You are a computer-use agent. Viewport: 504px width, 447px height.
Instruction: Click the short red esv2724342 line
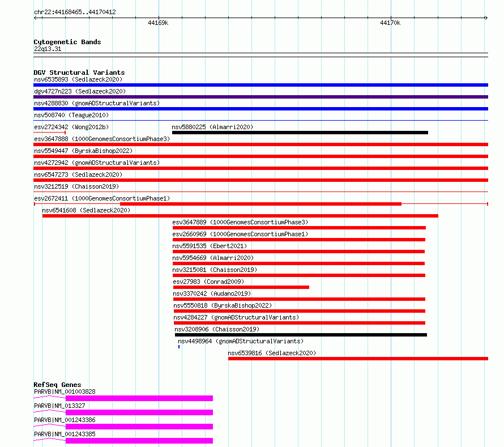click(x=49, y=133)
